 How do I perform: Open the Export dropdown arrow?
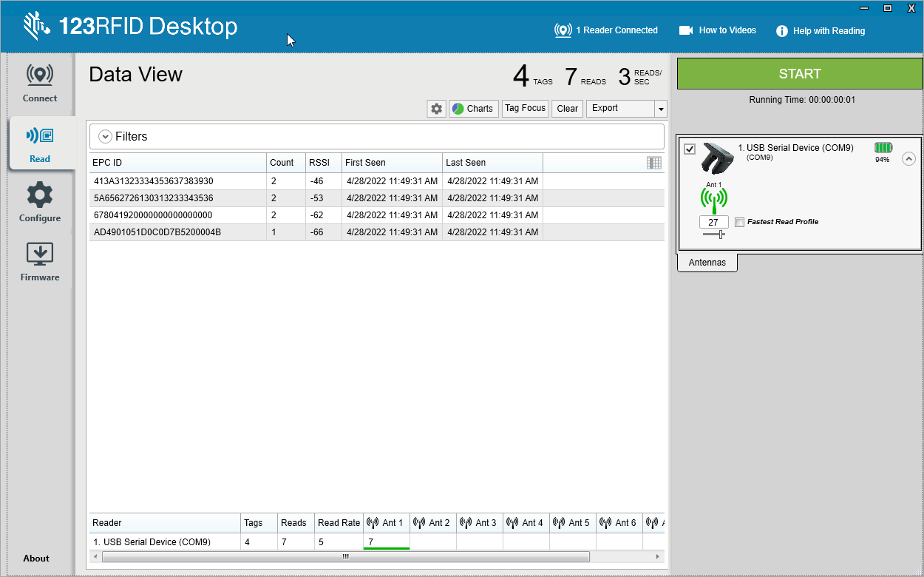click(x=660, y=109)
